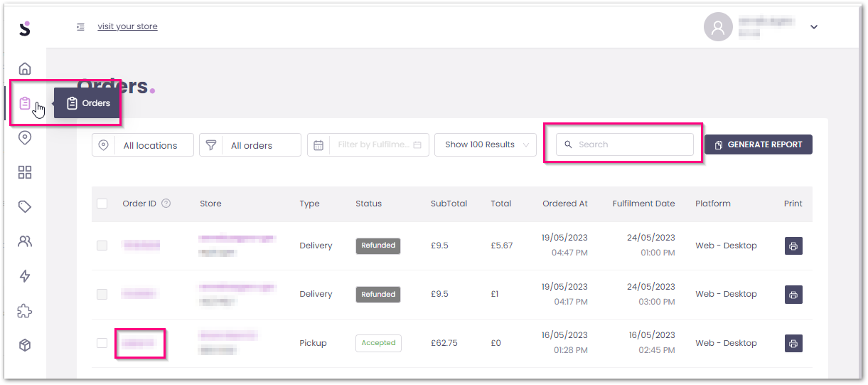This screenshot has width=868, height=385.
Task: Toggle the select-all orders header checkbox
Action: click(102, 204)
